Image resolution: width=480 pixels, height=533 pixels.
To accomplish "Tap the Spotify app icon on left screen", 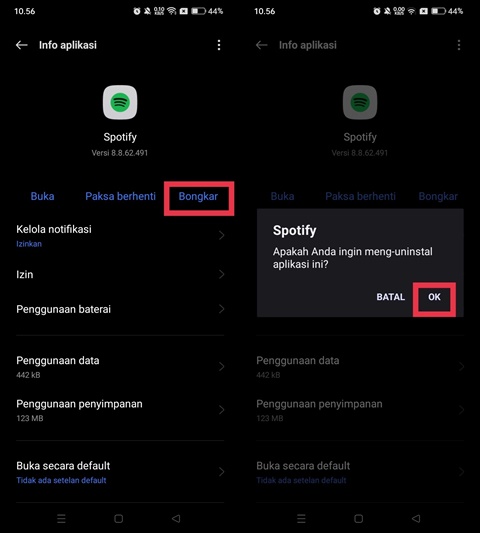I will 120,102.
